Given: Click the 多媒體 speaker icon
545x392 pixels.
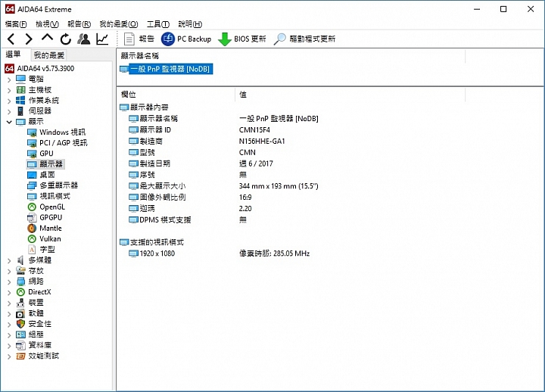Looking at the screenshot, I should point(20,260).
